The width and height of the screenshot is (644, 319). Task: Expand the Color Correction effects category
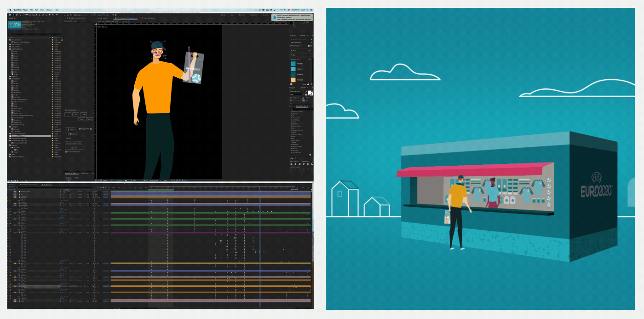coord(290,126)
